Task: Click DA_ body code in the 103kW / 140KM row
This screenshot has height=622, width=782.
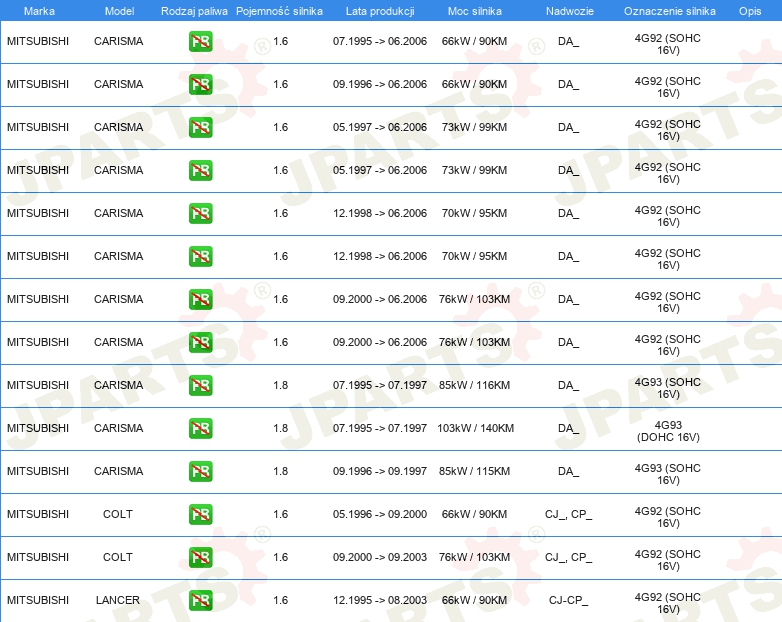Action: tap(569, 428)
